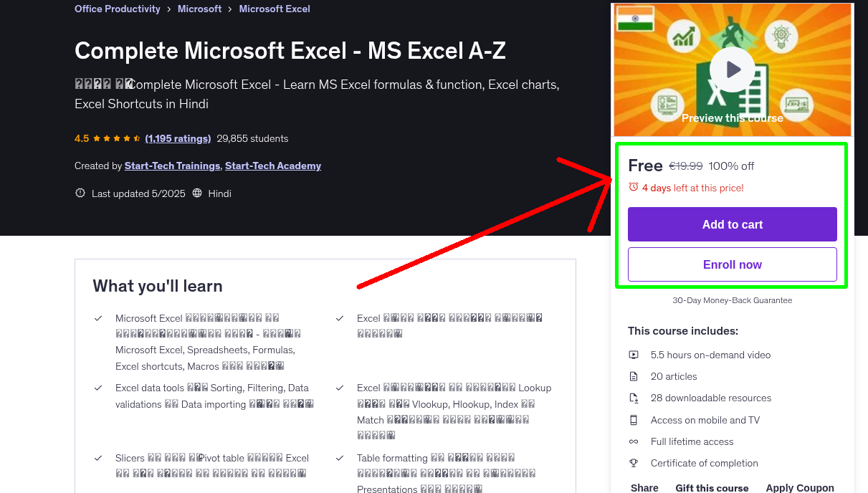Click the document icon beside 20 articles
868x493 pixels.
pos(634,376)
